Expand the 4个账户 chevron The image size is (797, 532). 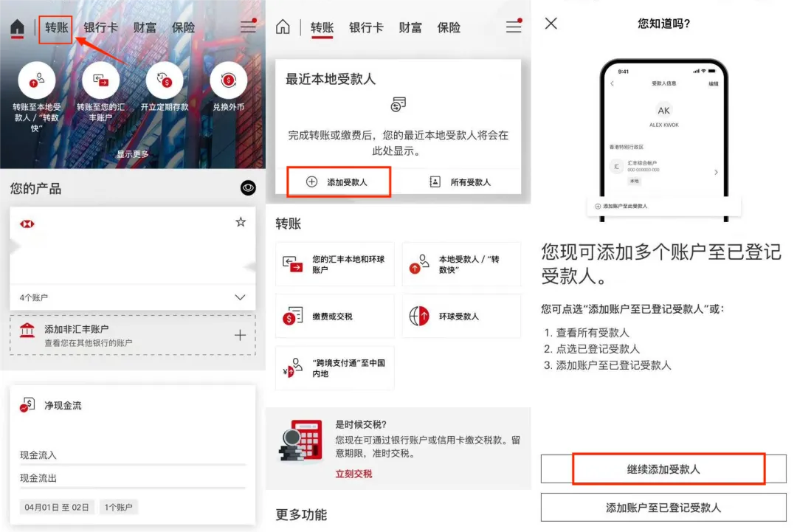pyautogui.click(x=240, y=297)
